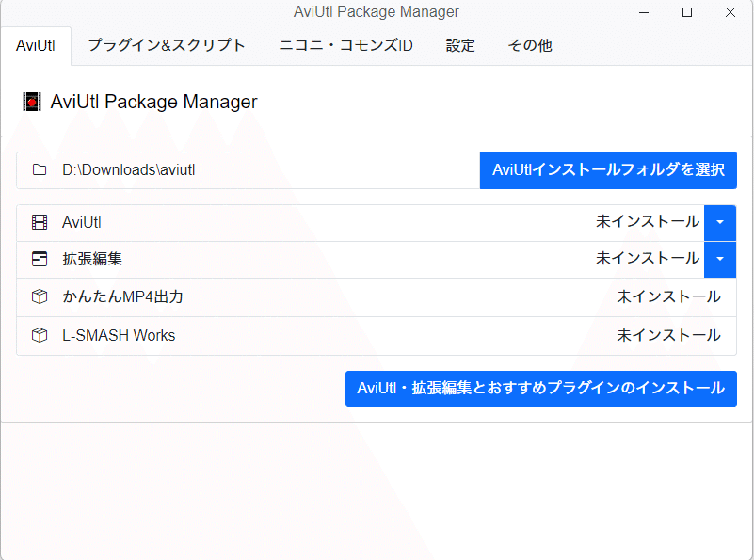Image resolution: width=754 pixels, height=560 pixels.
Task: Click the AviUtl Package Manager page heading
Action: pos(153,102)
